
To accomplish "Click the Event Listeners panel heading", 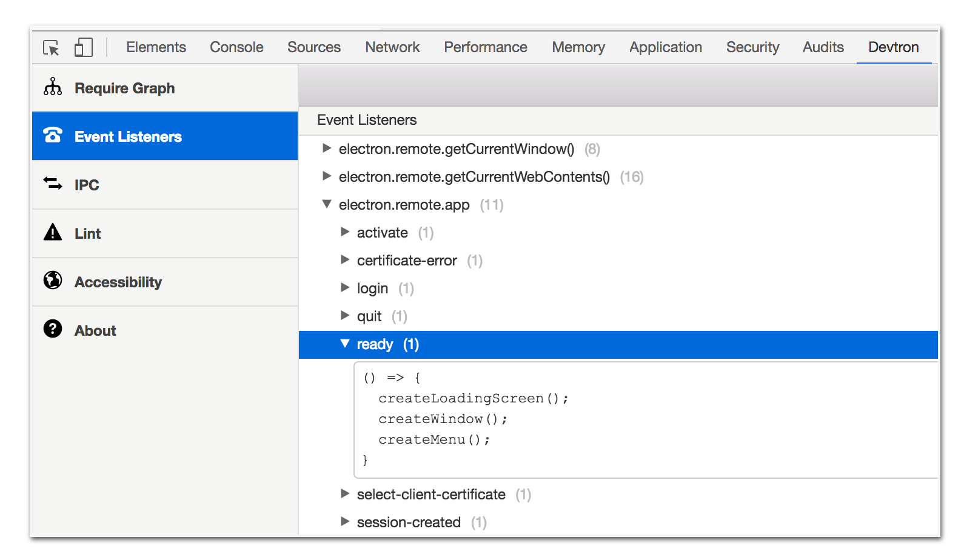I will click(x=367, y=120).
